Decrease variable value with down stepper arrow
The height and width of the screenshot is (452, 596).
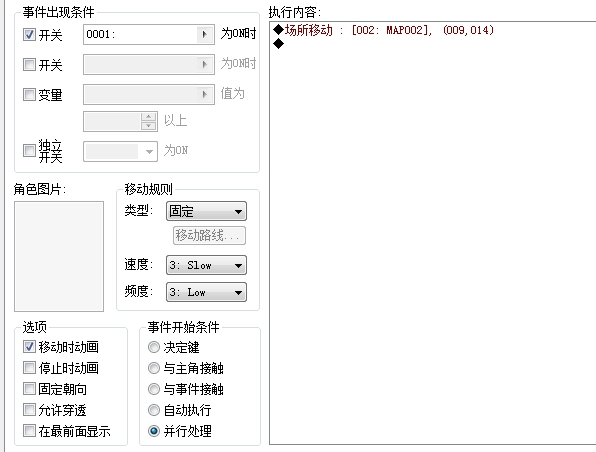tap(149, 126)
